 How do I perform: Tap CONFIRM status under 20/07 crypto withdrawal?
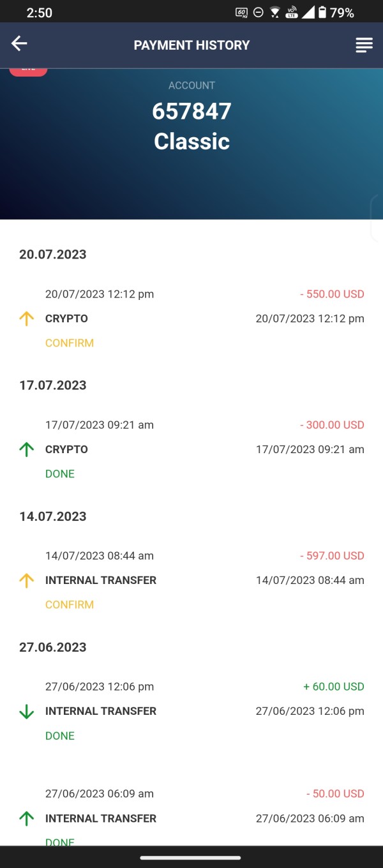pyautogui.click(x=70, y=343)
